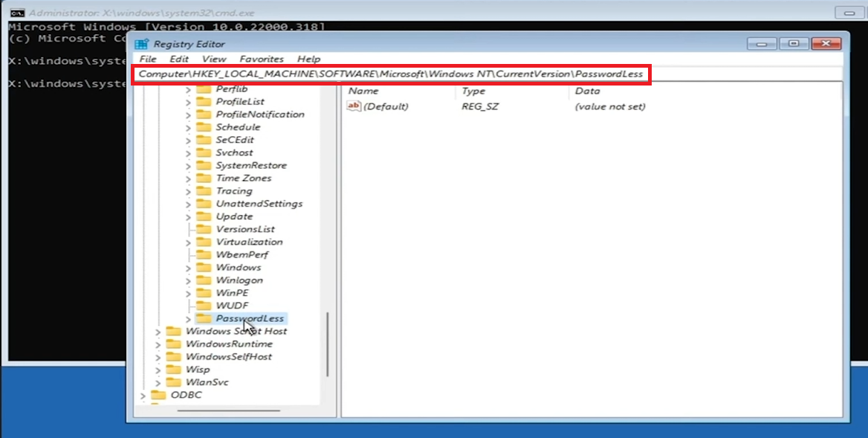868x438 pixels.
Task: Expand the Windows Script Host key
Action: [x=158, y=332]
